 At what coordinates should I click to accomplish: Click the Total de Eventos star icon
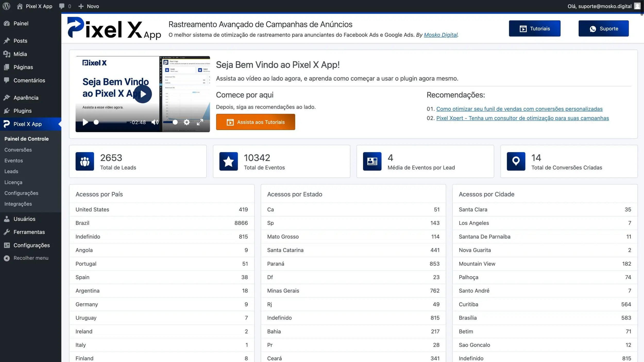tap(228, 161)
